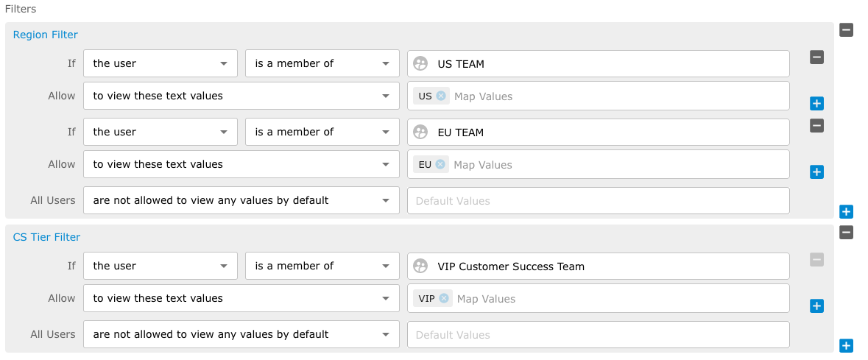Add new filter below CS Tier Filter

click(846, 345)
